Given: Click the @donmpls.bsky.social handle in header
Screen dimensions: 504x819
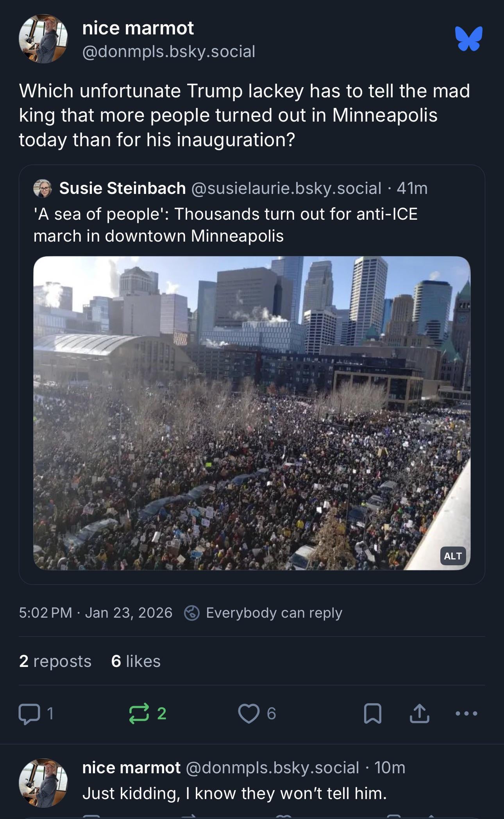Looking at the screenshot, I should click(x=169, y=52).
